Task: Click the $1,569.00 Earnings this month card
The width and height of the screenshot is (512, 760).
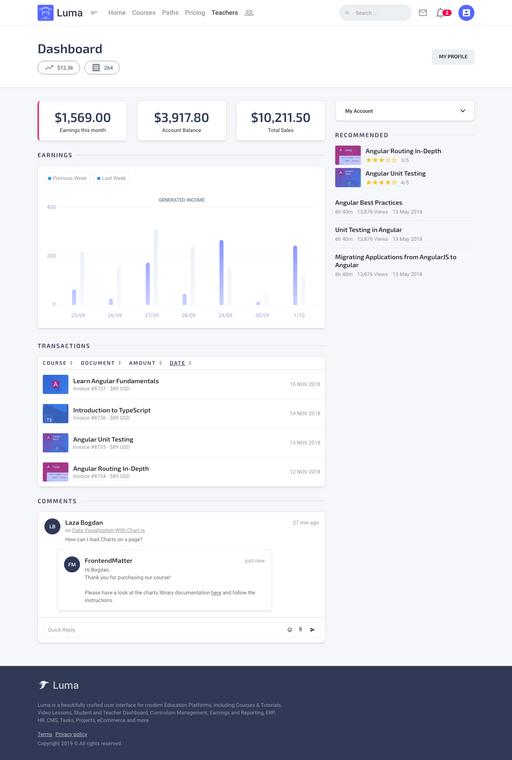Action: pyautogui.click(x=82, y=121)
